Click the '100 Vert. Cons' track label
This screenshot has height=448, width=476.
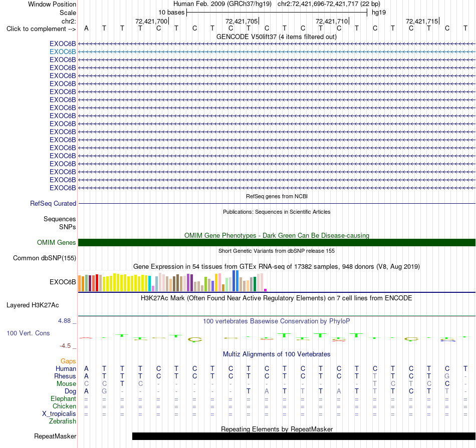click(x=28, y=333)
